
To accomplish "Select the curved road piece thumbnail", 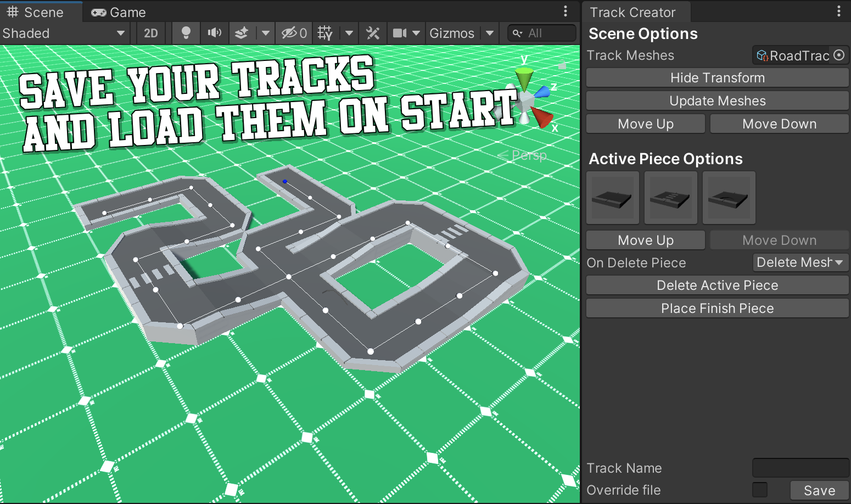I will (729, 198).
